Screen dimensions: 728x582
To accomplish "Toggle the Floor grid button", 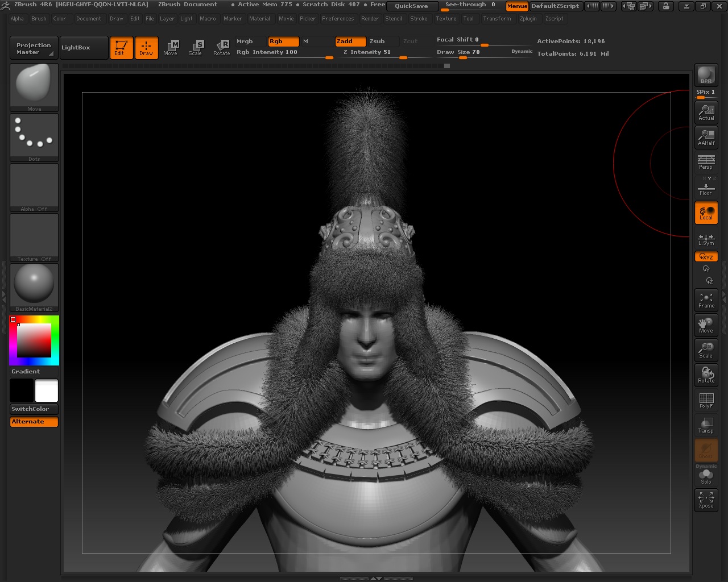I will click(706, 187).
